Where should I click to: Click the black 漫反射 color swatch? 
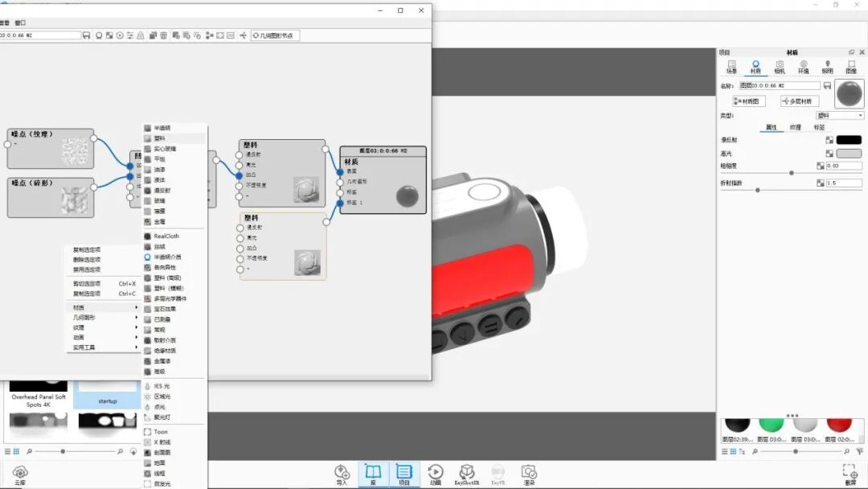click(x=849, y=140)
